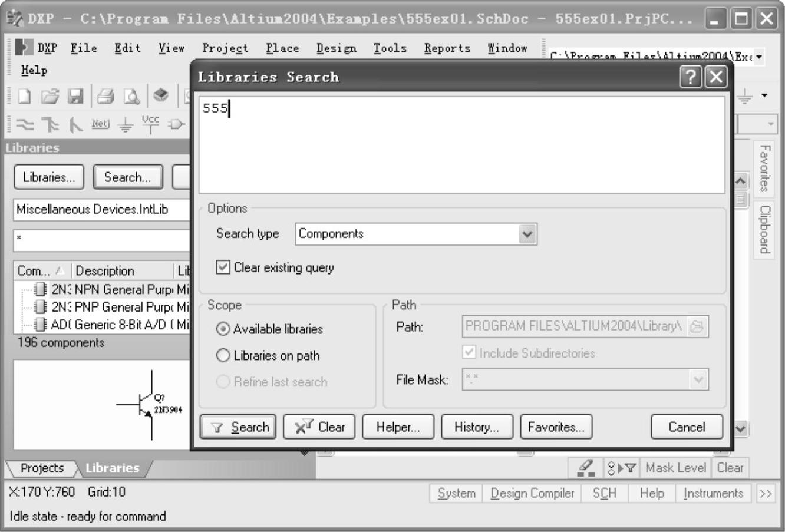Open the File Mask dropdown
This screenshot has width=785, height=532.
[x=698, y=380]
